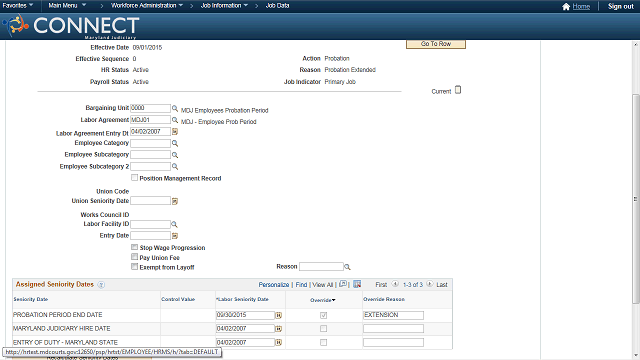Viewport: 640px width, 360px height.
Task: Click the Employee Category lookup magnifier
Action: pos(175,143)
